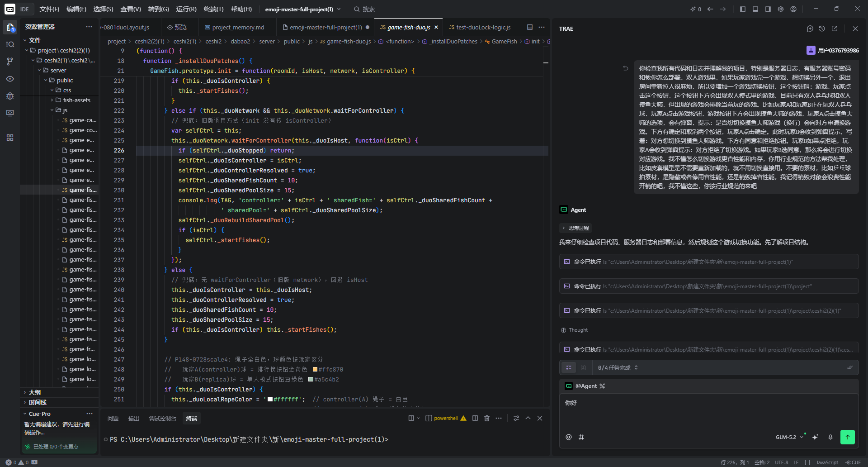The image size is (868, 467).
Task: Go back using the title bar left arrow
Action: [710, 9]
